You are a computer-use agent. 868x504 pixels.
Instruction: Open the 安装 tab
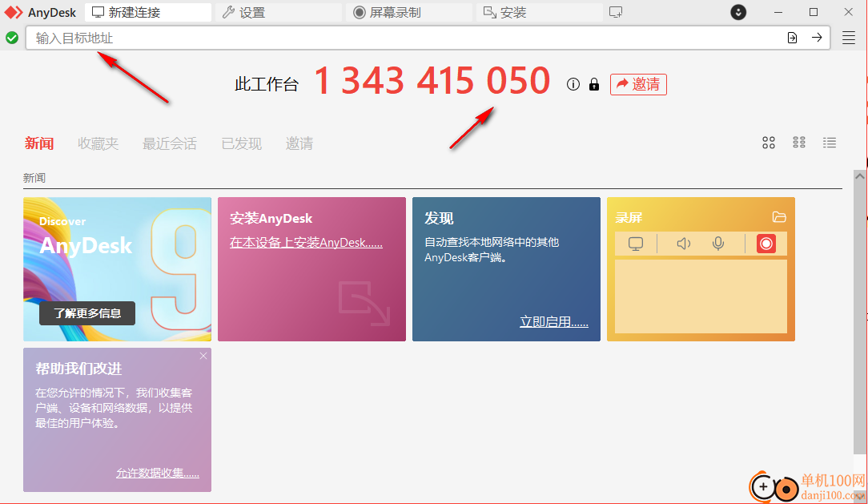click(539, 12)
